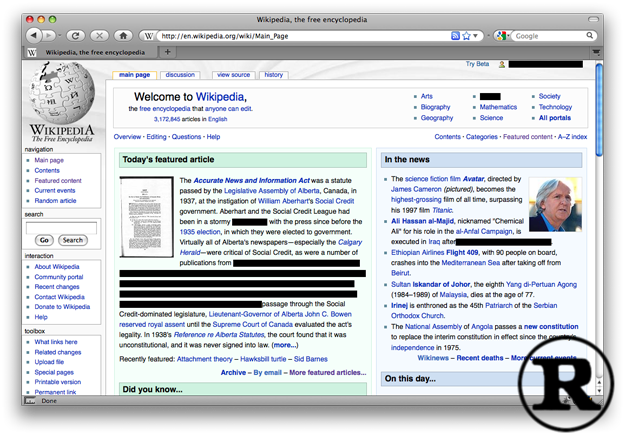Open the Random article link
The image size is (625, 435).
55,201
